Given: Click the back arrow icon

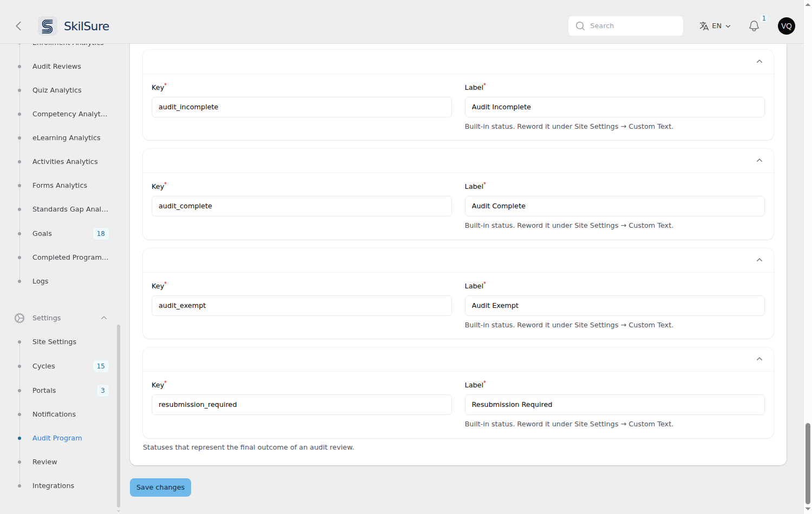Looking at the screenshot, I should 18,26.
